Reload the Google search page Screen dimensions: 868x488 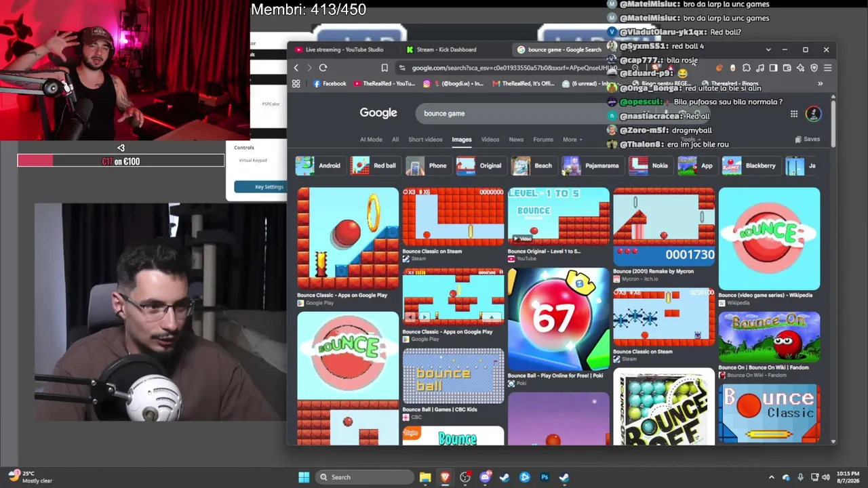323,68
